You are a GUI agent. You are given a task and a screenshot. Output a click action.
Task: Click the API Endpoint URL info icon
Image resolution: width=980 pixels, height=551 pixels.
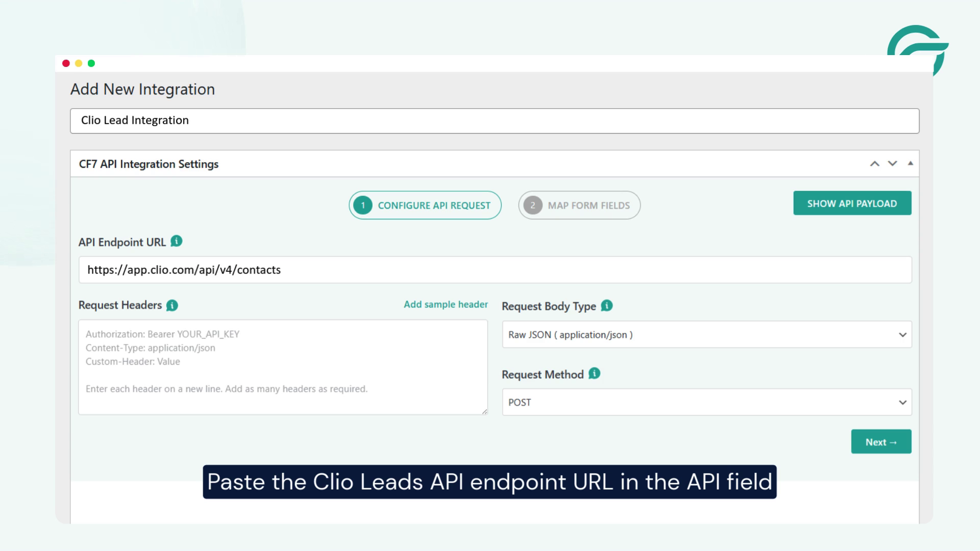tap(176, 242)
